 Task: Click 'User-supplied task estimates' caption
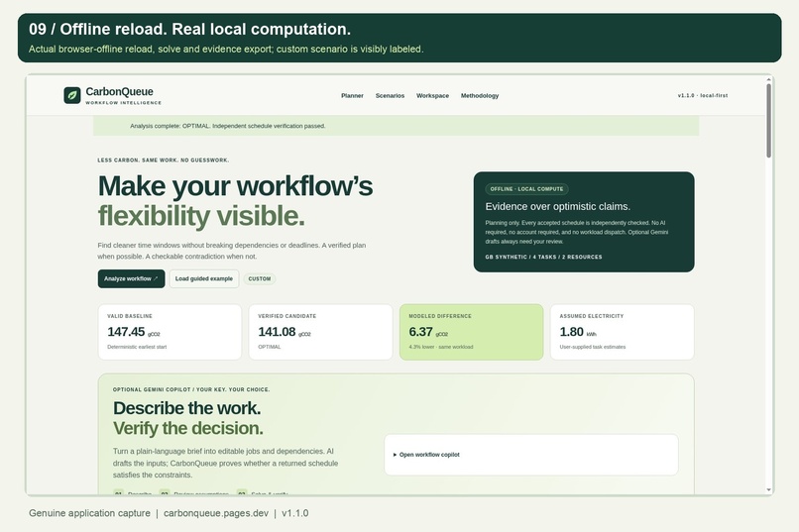click(x=592, y=347)
